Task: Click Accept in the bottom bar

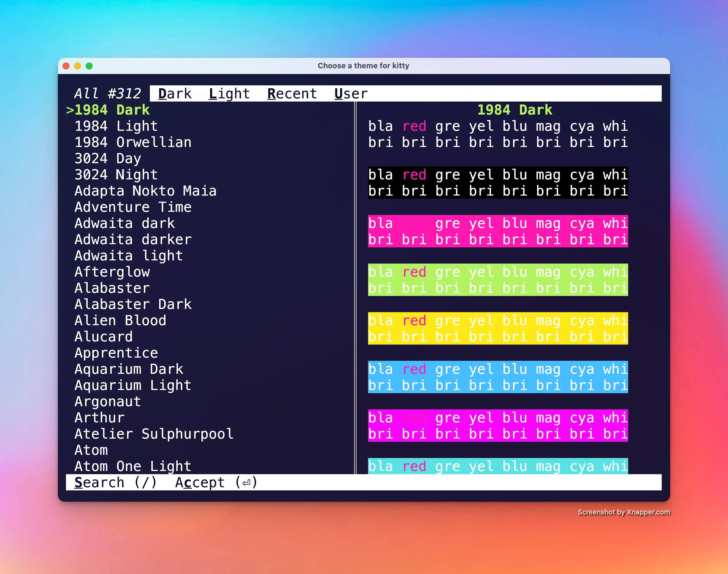Action: click(216, 482)
